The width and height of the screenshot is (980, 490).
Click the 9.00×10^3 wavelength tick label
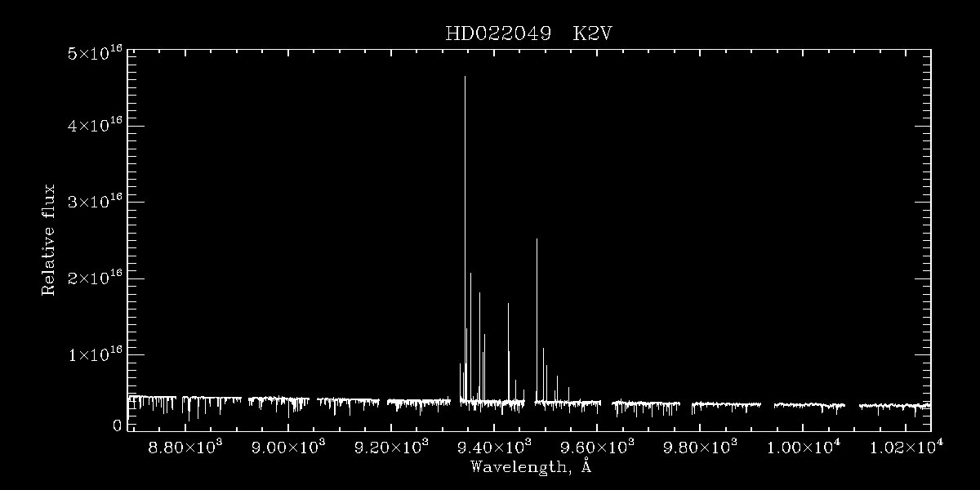[289, 446]
